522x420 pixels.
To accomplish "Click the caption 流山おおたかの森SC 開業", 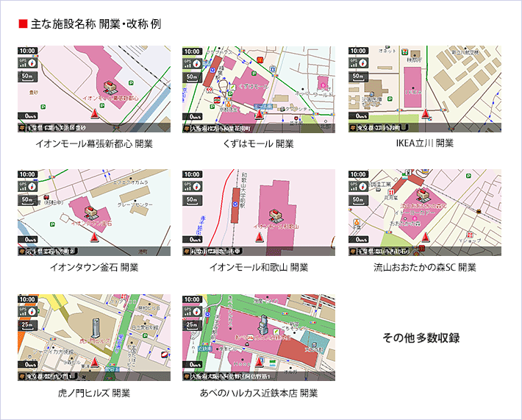I will coord(425,267).
